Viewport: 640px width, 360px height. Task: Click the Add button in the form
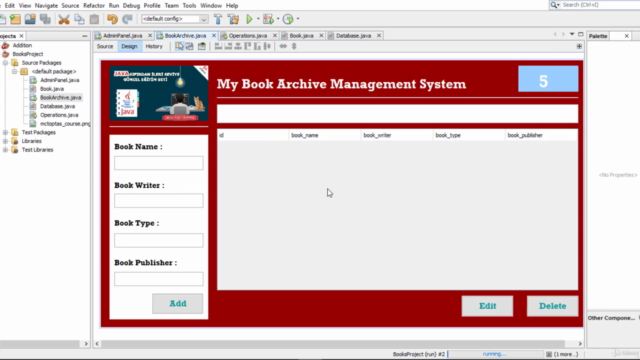coord(178,304)
